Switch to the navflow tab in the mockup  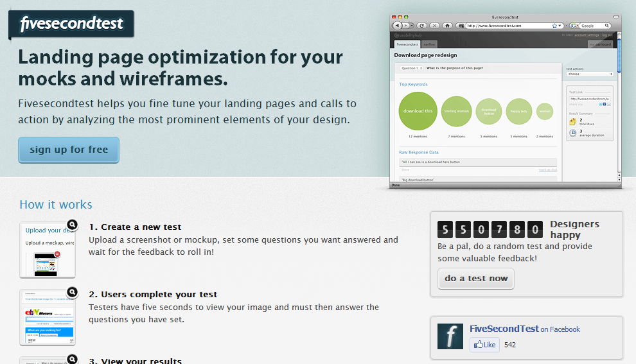pyautogui.click(x=429, y=44)
